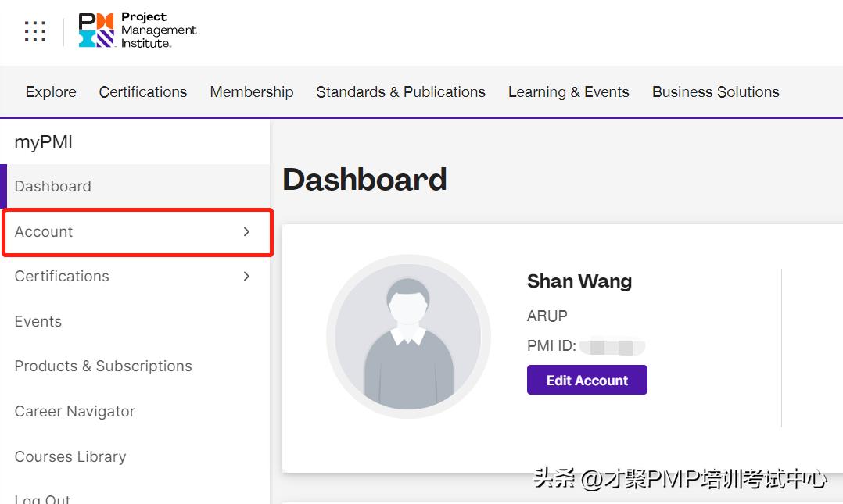Expand the sidebar Certifications chevron
Screen dimensions: 843x504
[247, 276]
